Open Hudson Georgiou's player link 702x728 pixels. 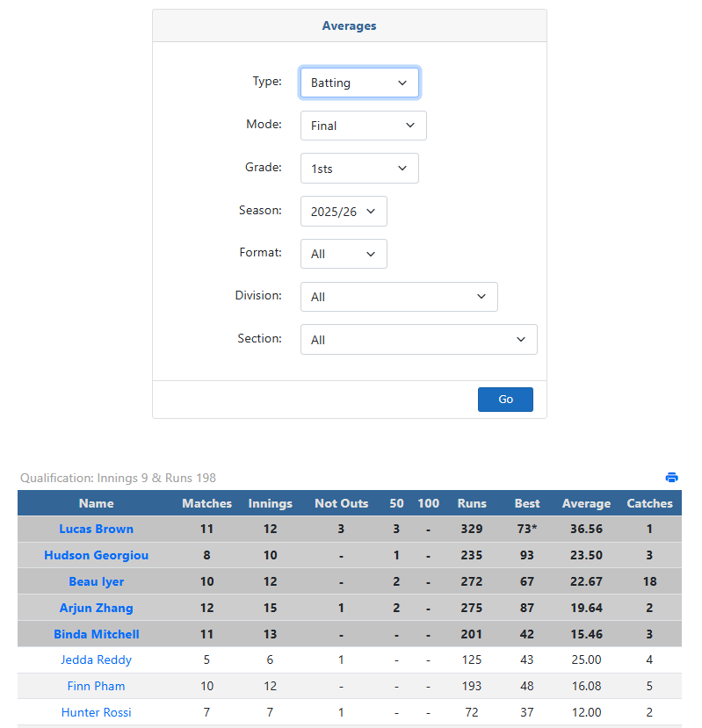[96, 555]
